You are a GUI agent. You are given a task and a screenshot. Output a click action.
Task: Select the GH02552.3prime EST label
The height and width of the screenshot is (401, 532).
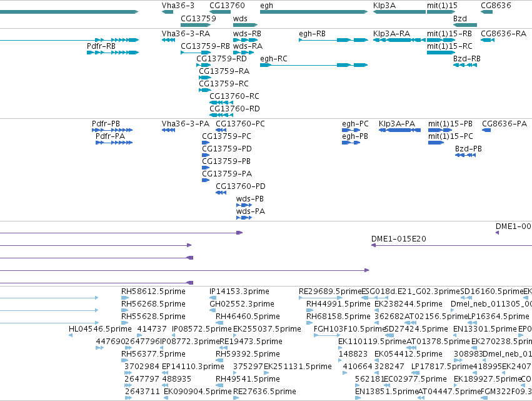pyautogui.click(x=242, y=304)
